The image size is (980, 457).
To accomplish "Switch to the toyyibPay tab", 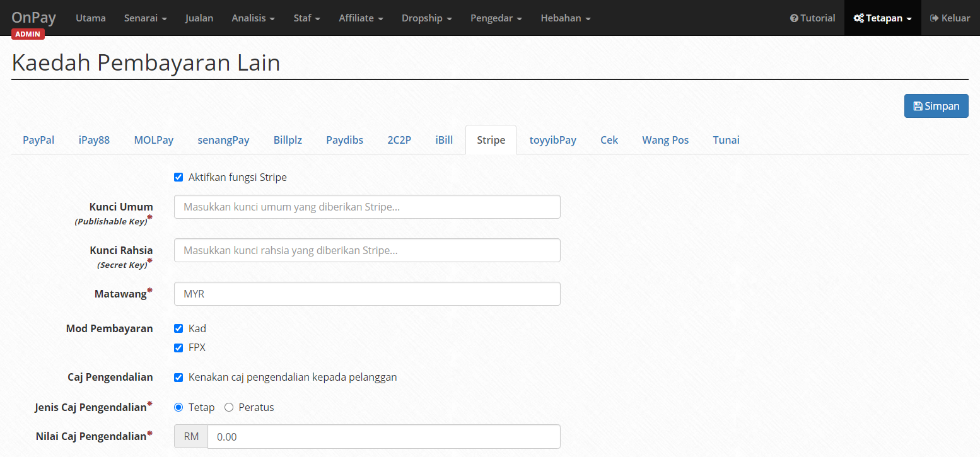I will click(x=552, y=140).
